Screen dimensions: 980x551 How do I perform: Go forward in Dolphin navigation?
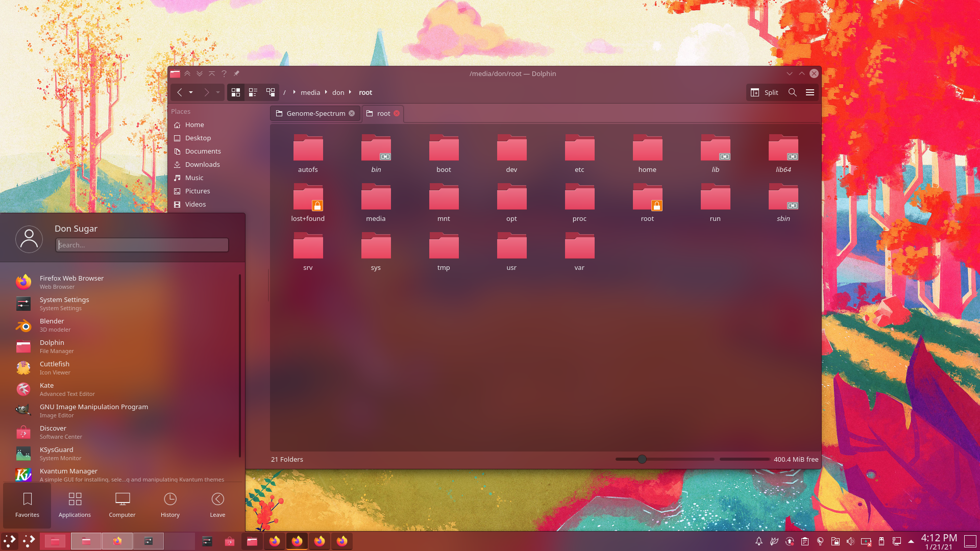coord(206,92)
